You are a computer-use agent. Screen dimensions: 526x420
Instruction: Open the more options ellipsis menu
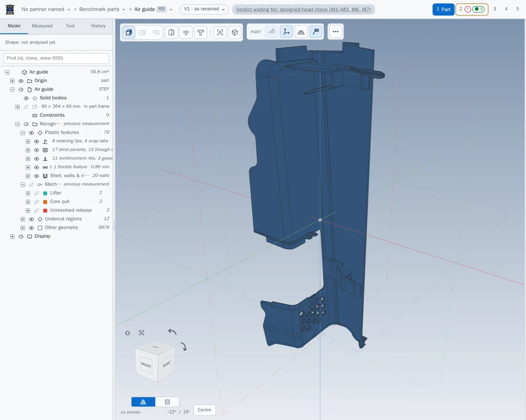(x=336, y=32)
